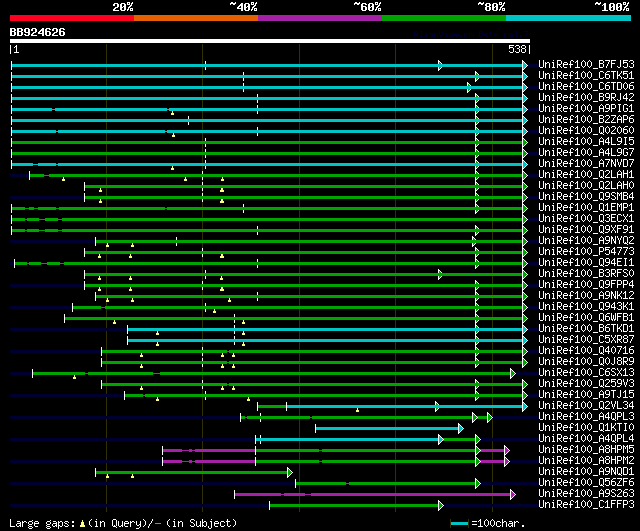Click the cyan ~100% identity legend bar
This screenshot has height=531, width=640.
pyautogui.click(x=569, y=18)
